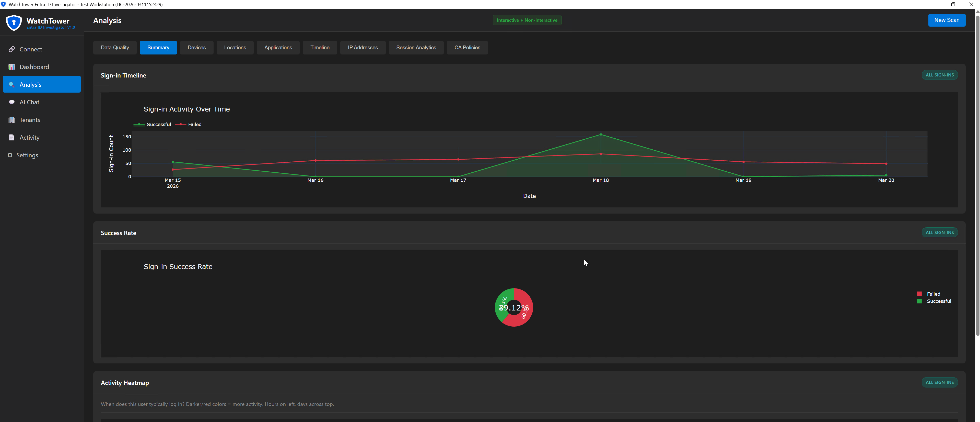Open the CA Policies tab

(467, 47)
